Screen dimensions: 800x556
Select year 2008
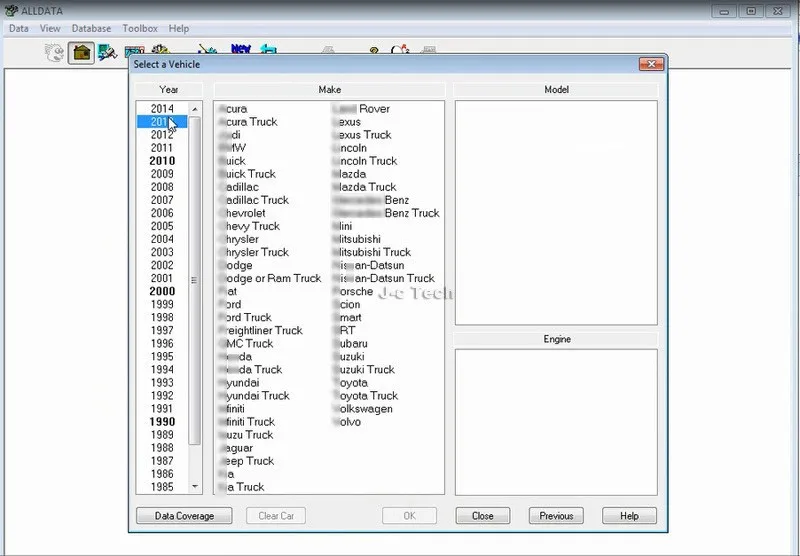(x=162, y=187)
